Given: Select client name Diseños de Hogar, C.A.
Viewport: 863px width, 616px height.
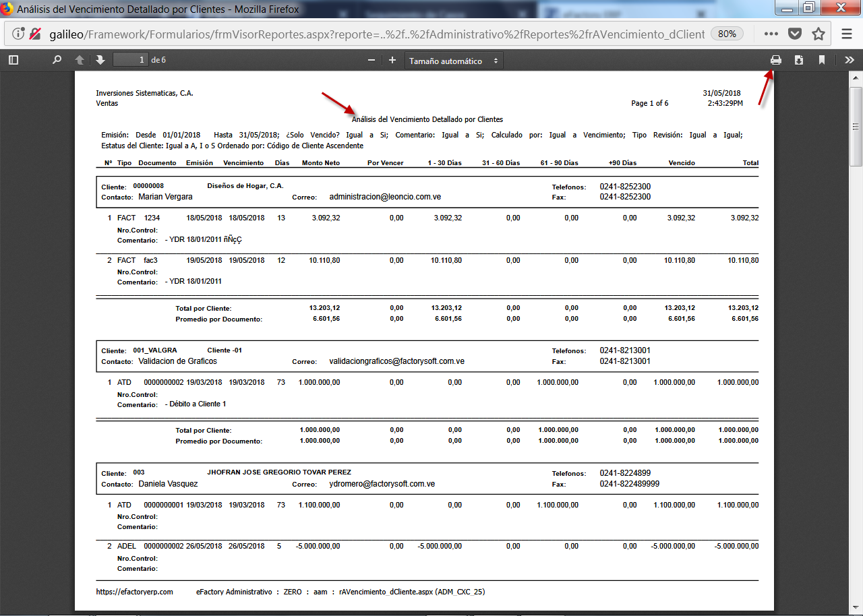Looking at the screenshot, I should [x=245, y=185].
